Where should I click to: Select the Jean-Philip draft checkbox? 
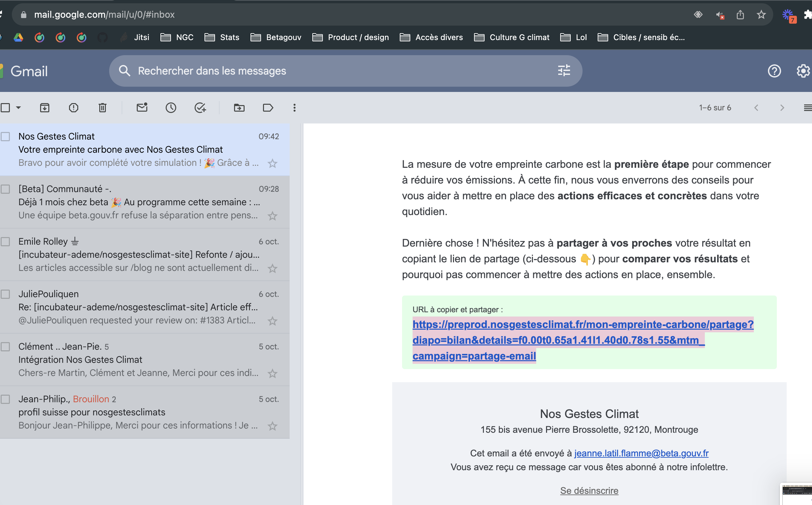5,399
